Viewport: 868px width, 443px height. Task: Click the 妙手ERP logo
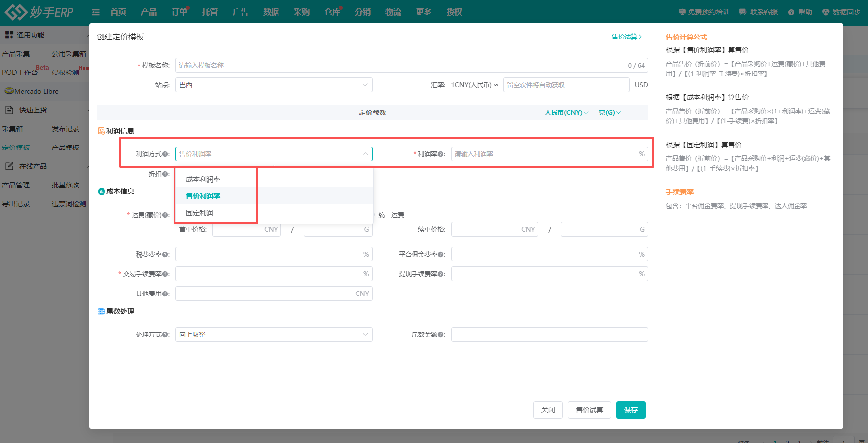click(39, 12)
